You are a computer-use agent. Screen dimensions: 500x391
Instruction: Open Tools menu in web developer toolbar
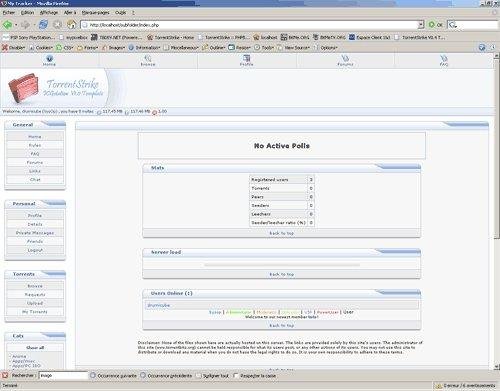click(264, 48)
